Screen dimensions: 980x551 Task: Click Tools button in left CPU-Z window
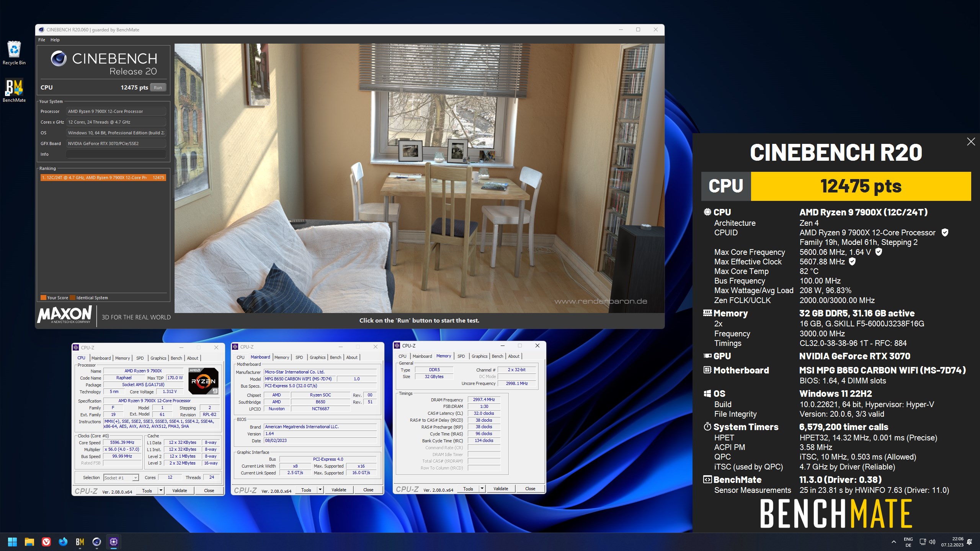coord(147,491)
